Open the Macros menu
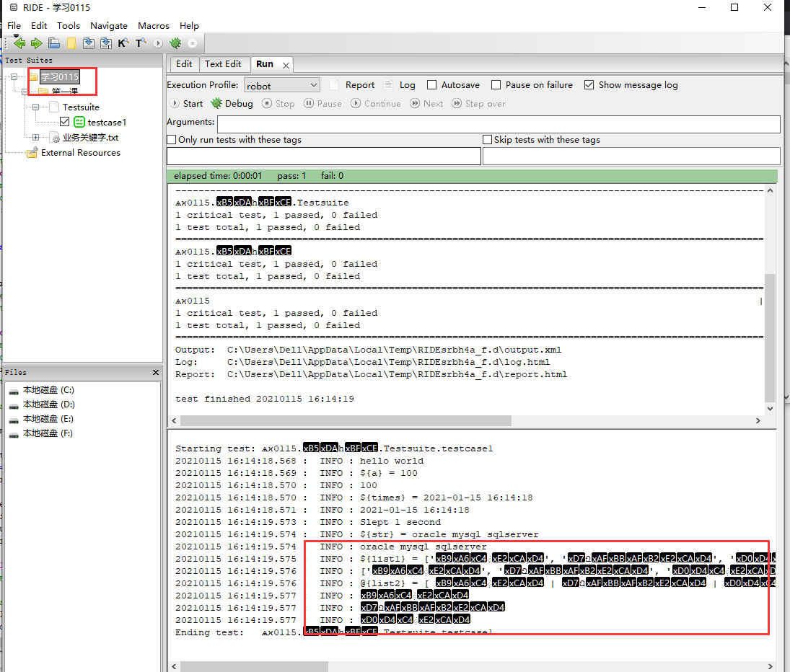The width and height of the screenshot is (790, 672). [x=154, y=26]
